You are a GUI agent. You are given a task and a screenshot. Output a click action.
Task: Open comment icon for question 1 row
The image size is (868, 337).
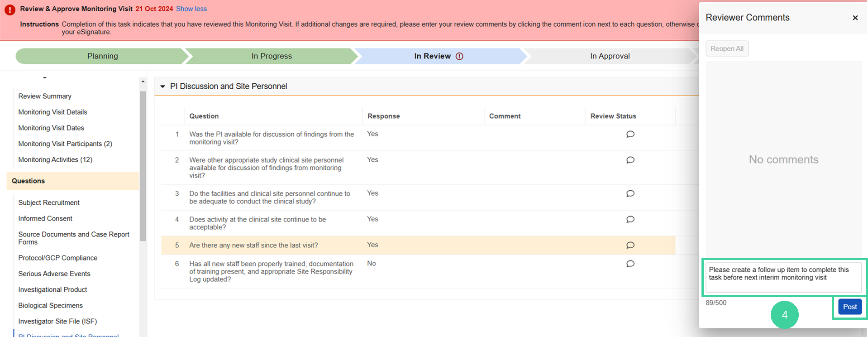630,134
